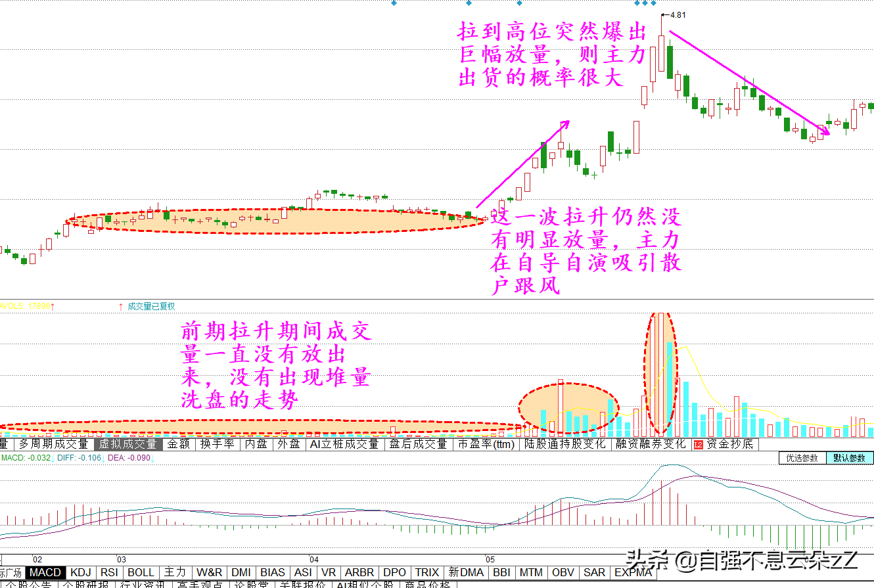874x588 pixels.
Task: Show the ASI indicator
Action: [303, 572]
